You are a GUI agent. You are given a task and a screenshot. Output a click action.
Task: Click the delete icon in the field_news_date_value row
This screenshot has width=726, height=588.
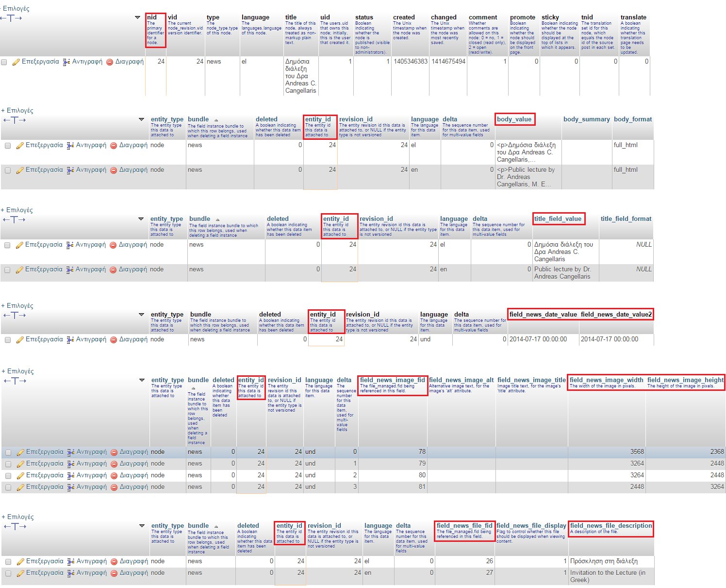coord(114,340)
